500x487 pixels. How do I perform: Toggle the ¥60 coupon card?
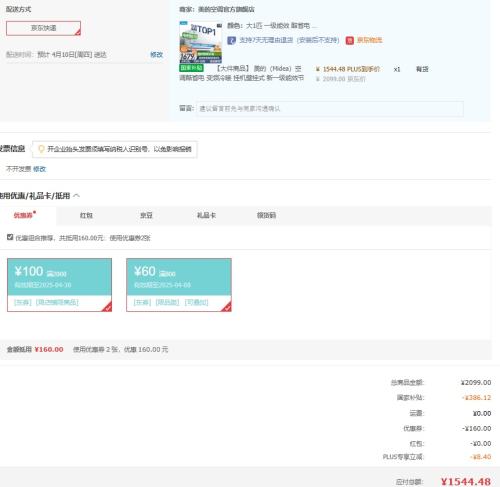click(x=179, y=285)
